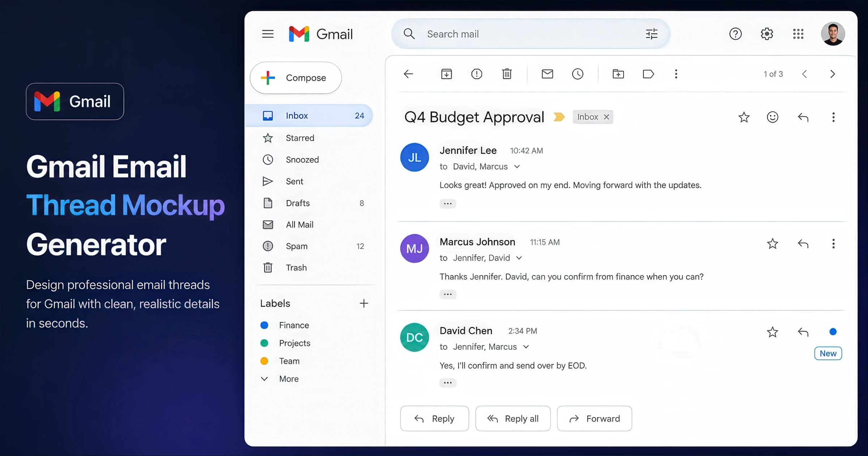Open the Labels tag icon in toolbar
Image resolution: width=868 pixels, height=456 pixels.
648,74
